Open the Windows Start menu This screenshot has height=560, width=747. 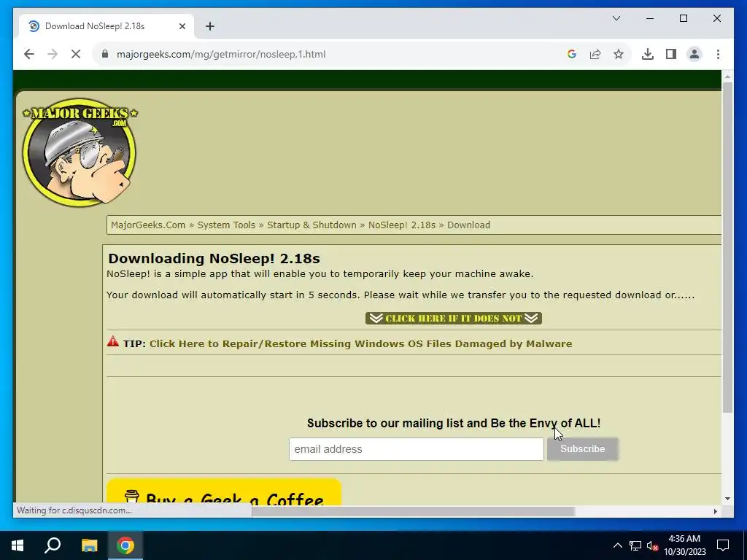[18, 545]
